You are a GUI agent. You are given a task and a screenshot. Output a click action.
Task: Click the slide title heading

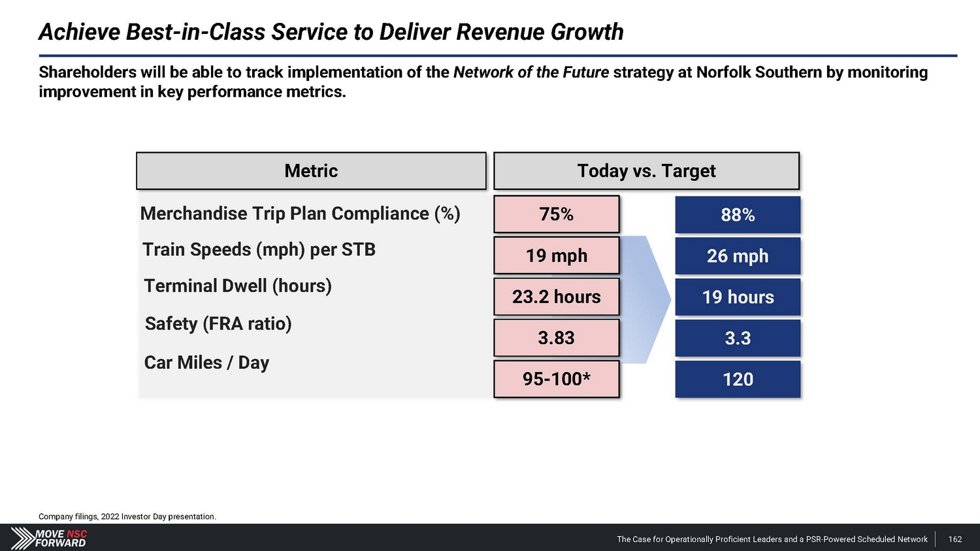point(331,31)
